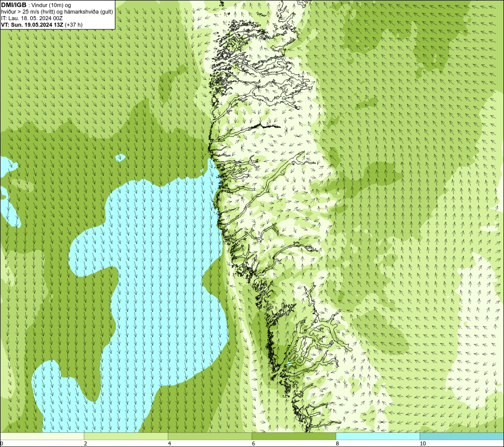Image resolution: width=504 pixels, height=447 pixels.
Task: Pick the light green 2–4 m/s swatch
Action: click(x=126, y=436)
